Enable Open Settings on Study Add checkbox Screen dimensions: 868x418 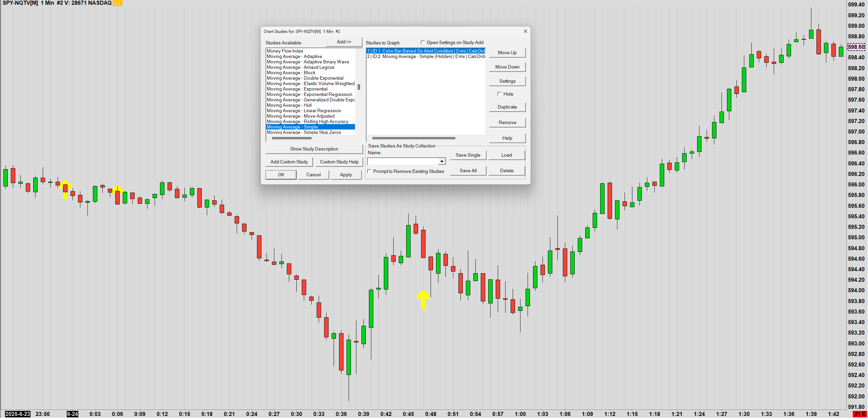(x=423, y=42)
